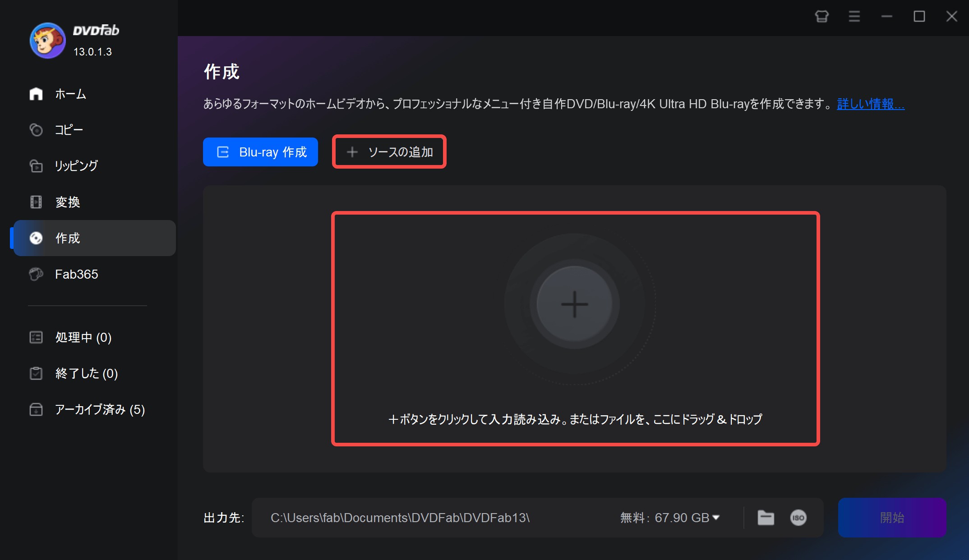Select the コピー disc icon
Image resolution: width=969 pixels, height=560 pixels.
point(36,130)
